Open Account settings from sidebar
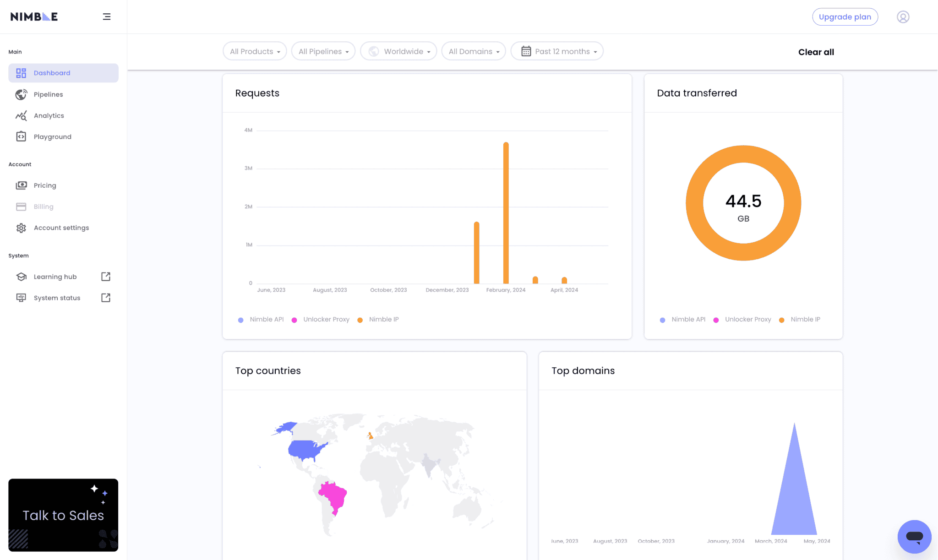 (63, 228)
